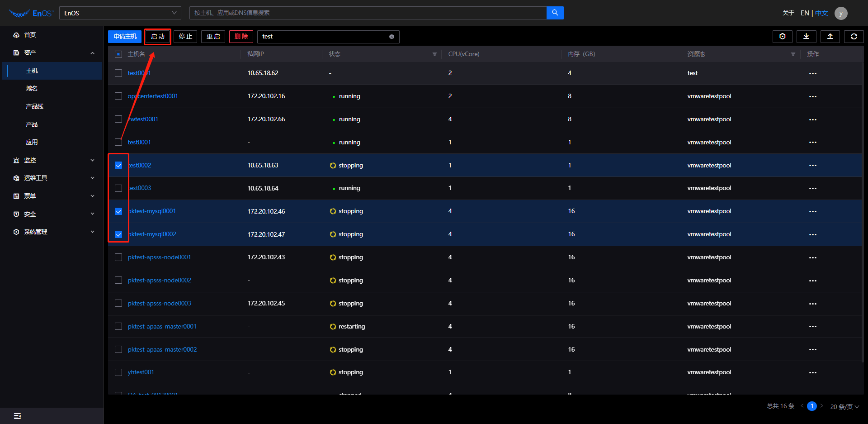Viewport: 868px width, 424px height.
Task: Refresh the host list
Action: (854, 37)
